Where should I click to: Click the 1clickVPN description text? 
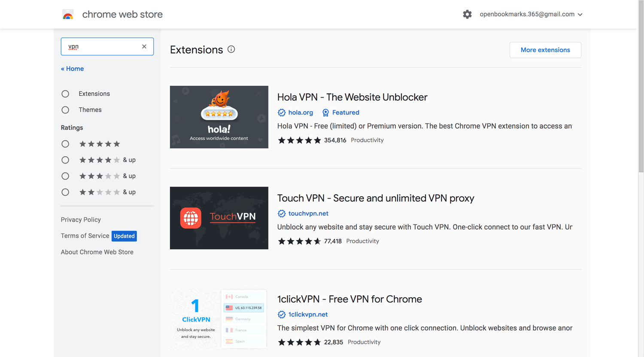coord(425,328)
